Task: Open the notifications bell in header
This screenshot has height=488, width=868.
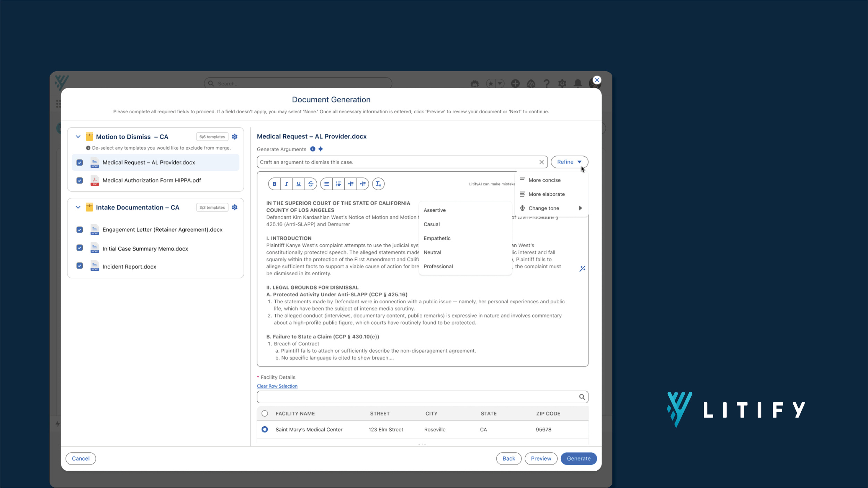Action: 578,84
